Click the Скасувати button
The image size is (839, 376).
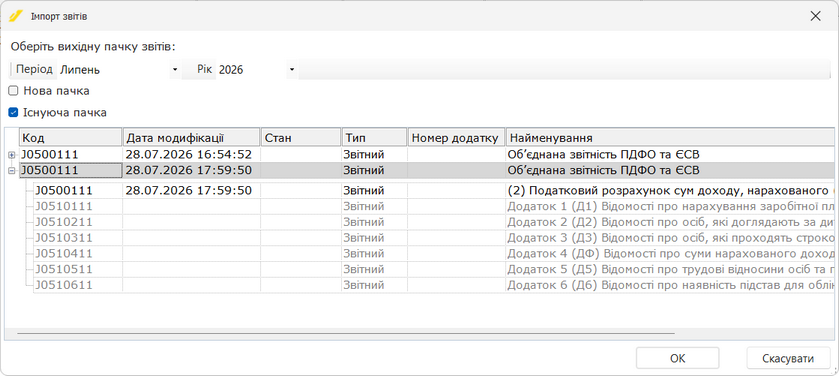[x=788, y=358]
